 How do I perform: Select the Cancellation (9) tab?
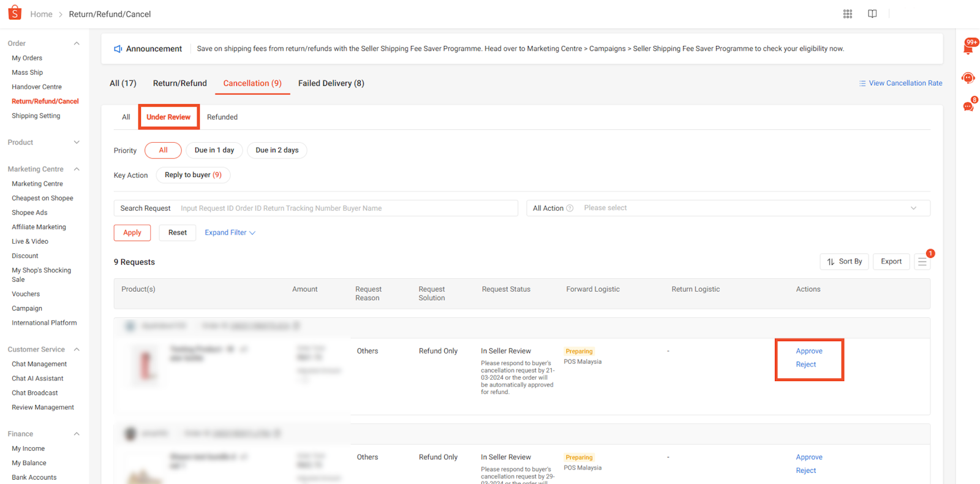click(x=252, y=83)
